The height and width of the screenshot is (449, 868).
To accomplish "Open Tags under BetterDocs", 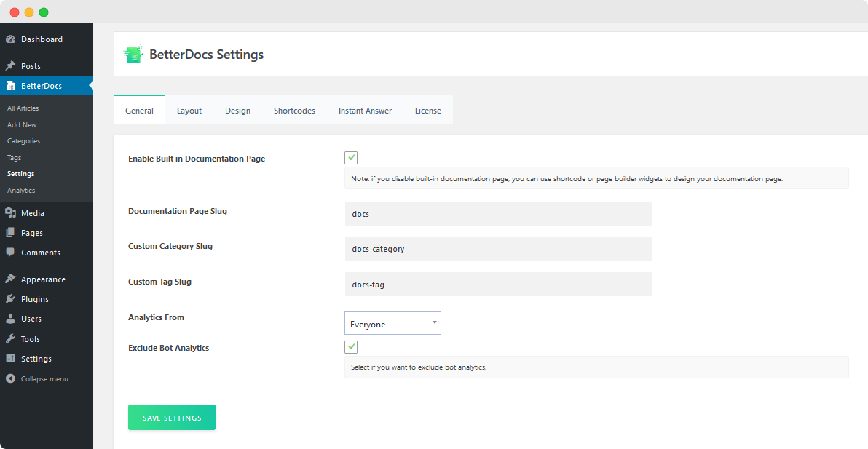I will [x=15, y=158].
